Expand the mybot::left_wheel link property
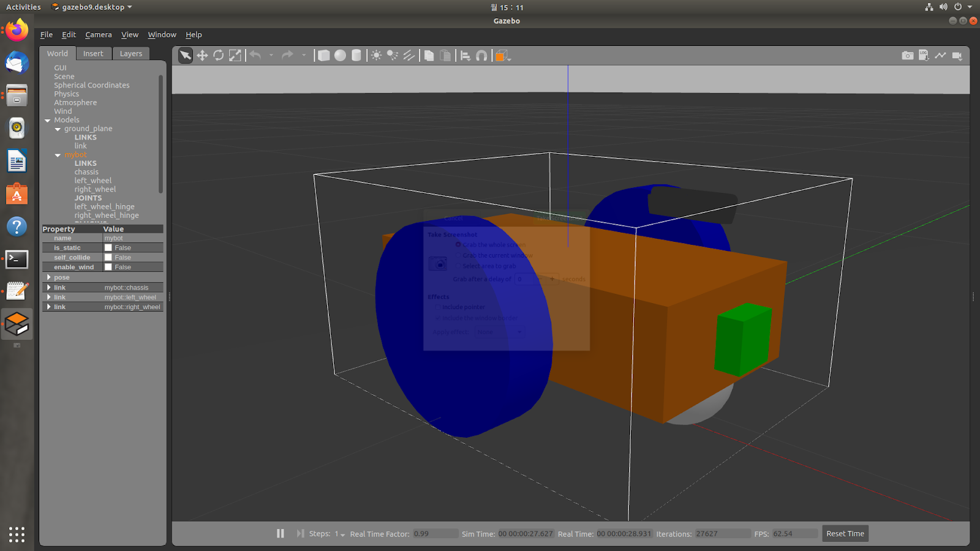This screenshot has width=980, height=551. tap(49, 297)
